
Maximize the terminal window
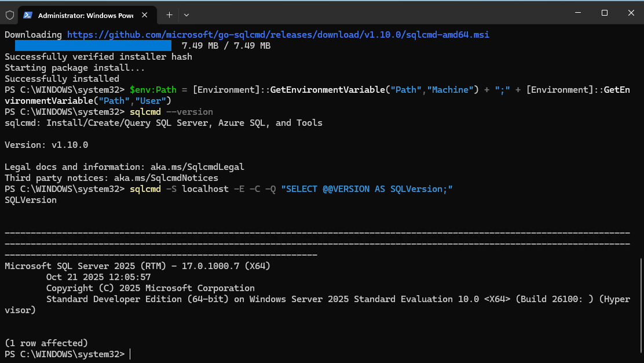coord(605,13)
